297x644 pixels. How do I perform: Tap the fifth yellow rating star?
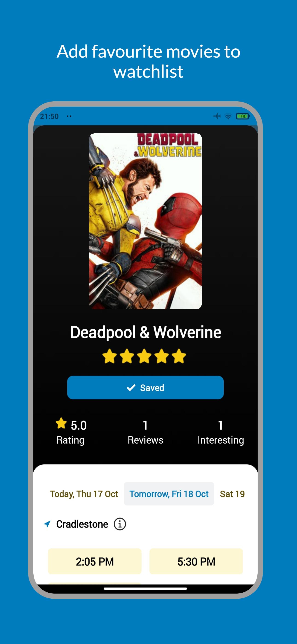(179, 356)
